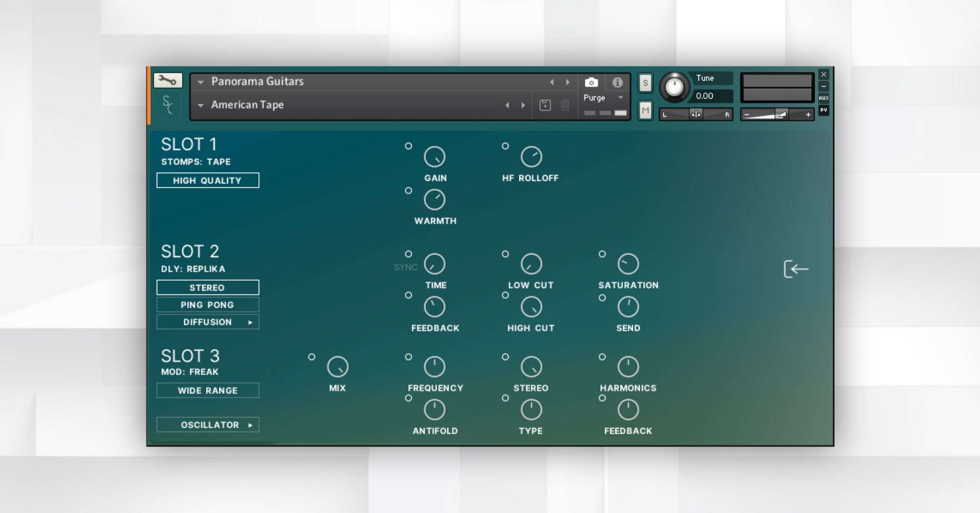
Task: Click the WARMTH knob
Action: pos(435,200)
